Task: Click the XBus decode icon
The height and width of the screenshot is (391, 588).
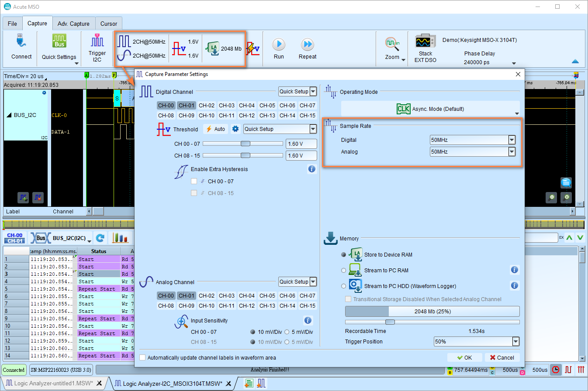Action: point(40,238)
